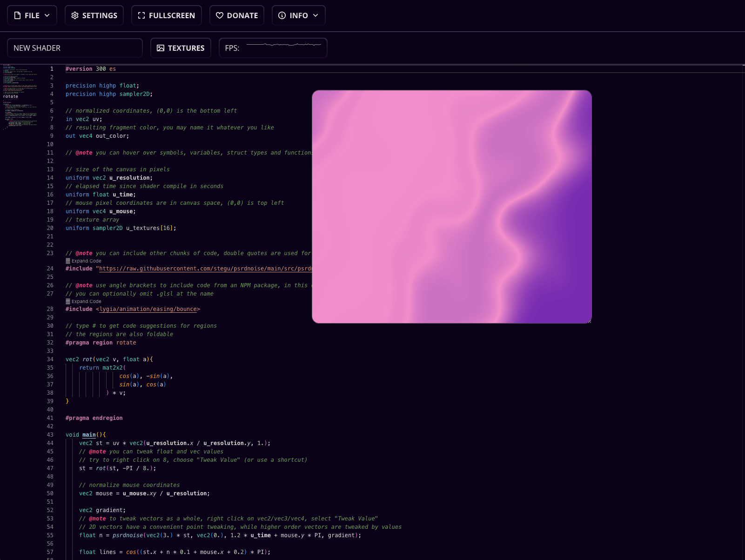The width and height of the screenshot is (745, 560).
Task: Focus the NEW SHADER name field
Action: pos(74,48)
